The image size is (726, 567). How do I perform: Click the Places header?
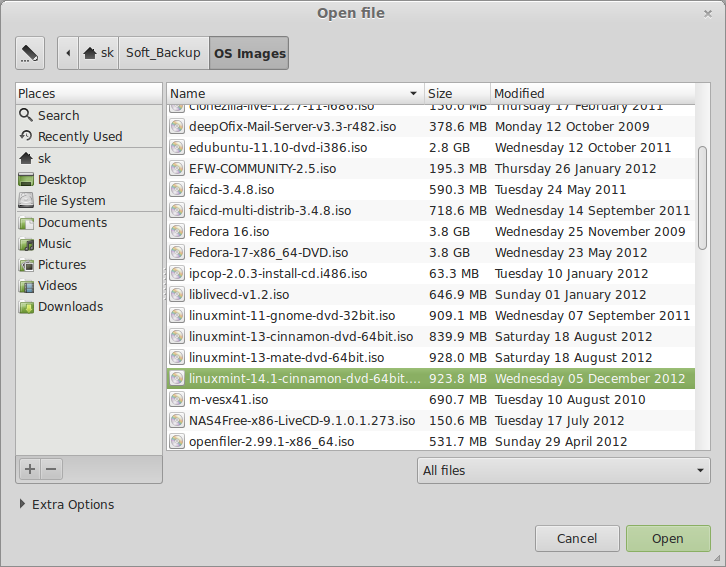pos(88,93)
